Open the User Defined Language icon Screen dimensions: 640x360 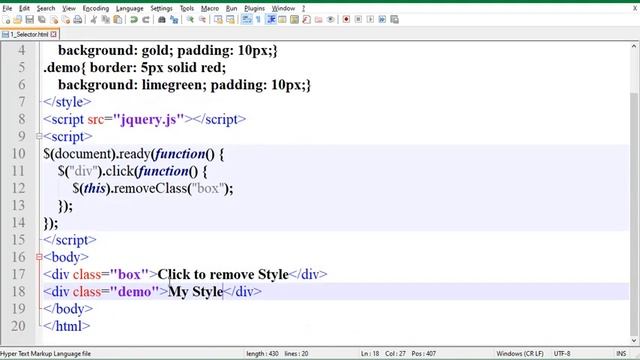pos(282,20)
